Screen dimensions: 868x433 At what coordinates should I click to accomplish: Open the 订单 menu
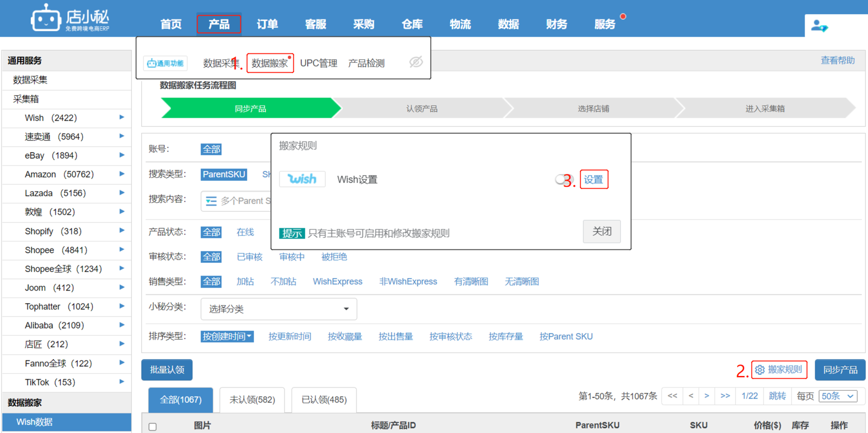[267, 24]
